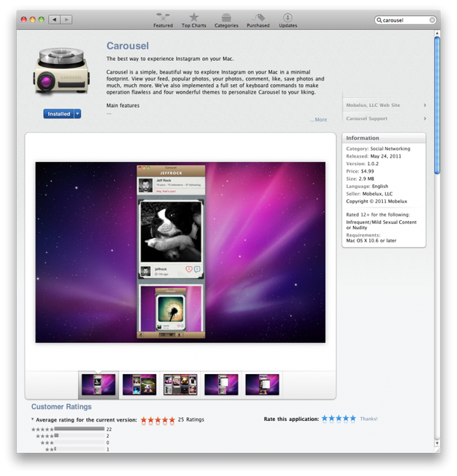The height and width of the screenshot is (476, 457).
Task: Click the Category: Social Networking entry
Action: pos(377,149)
